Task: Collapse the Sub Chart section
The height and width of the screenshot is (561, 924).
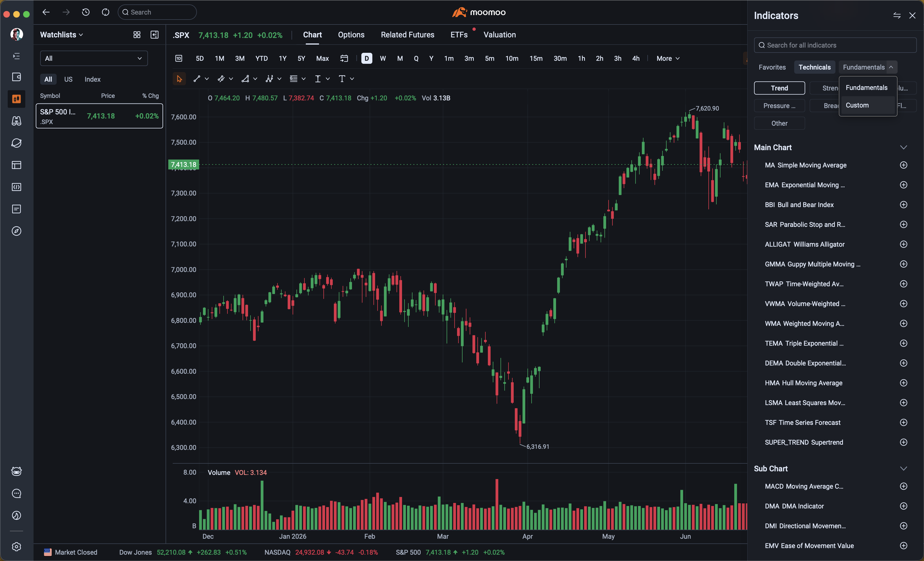Action: click(904, 469)
